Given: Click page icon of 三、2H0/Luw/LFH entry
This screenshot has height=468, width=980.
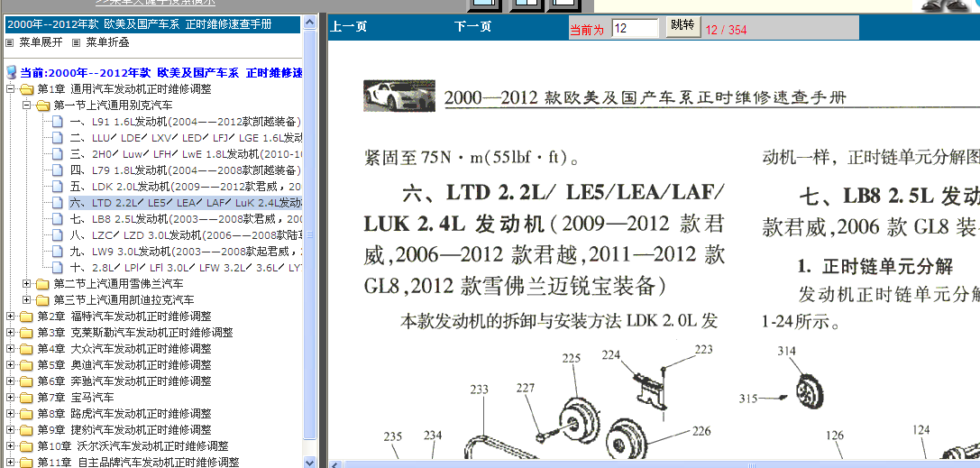Looking at the screenshot, I should (x=58, y=153).
